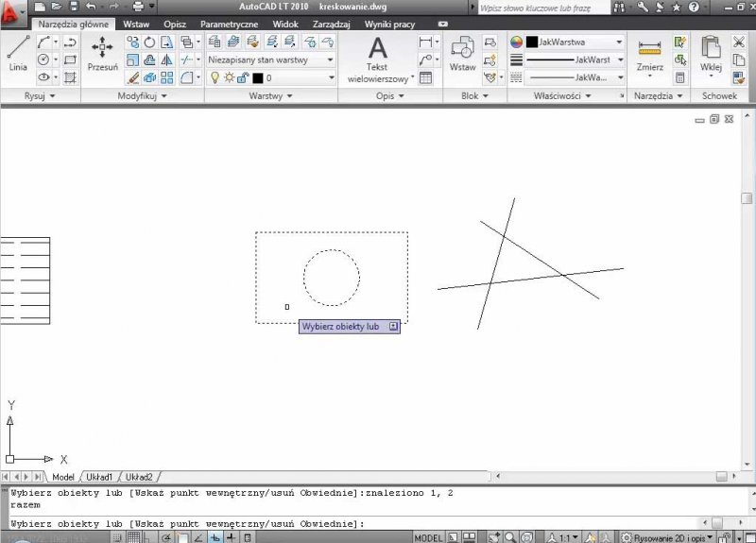756x543 pixels.
Task: Open the JakWarstwa color dropdown
Action: [x=575, y=42]
